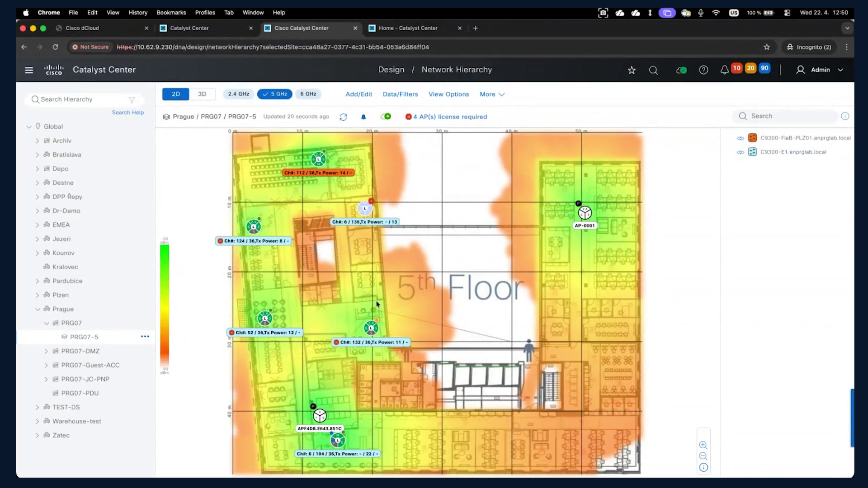Collapse the Prague site tree node

[38, 309]
